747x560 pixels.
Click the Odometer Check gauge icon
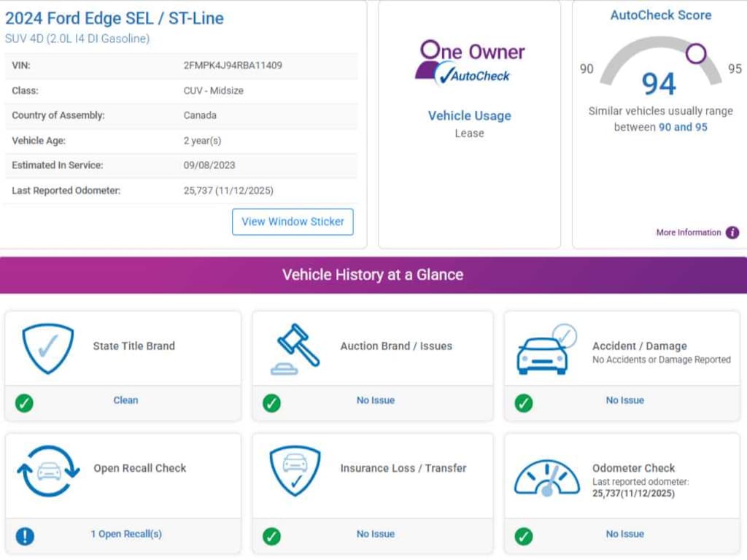click(x=546, y=475)
